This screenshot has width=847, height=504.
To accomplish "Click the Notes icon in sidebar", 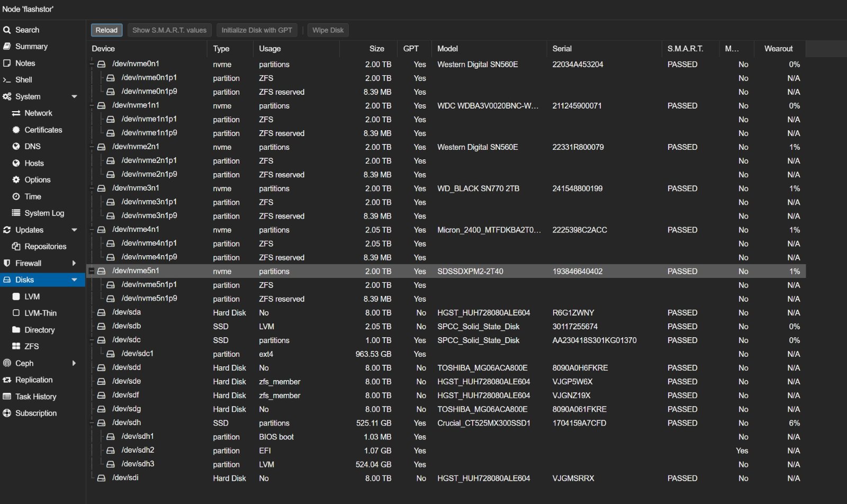I will (7, 63).
